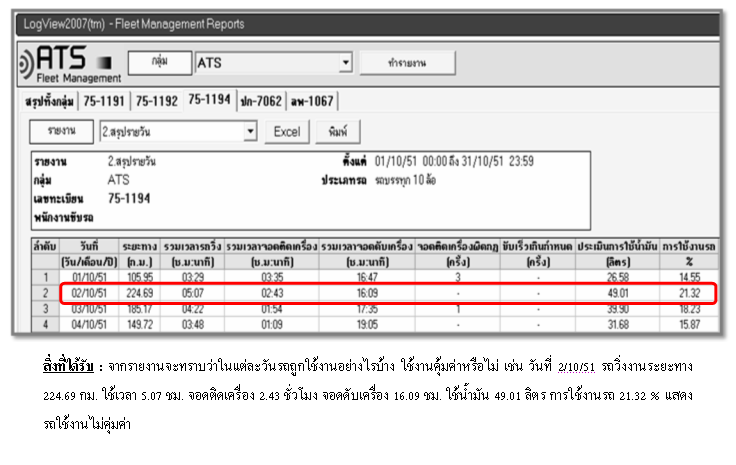
Task: Click the 'กลุ่ม' group button
Action: tap(158, 62)
